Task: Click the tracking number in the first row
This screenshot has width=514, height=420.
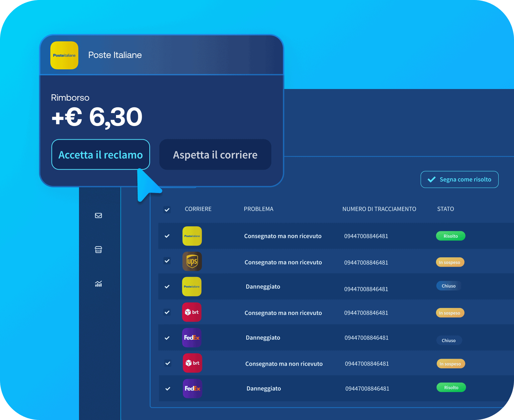Action: [366, 236]
